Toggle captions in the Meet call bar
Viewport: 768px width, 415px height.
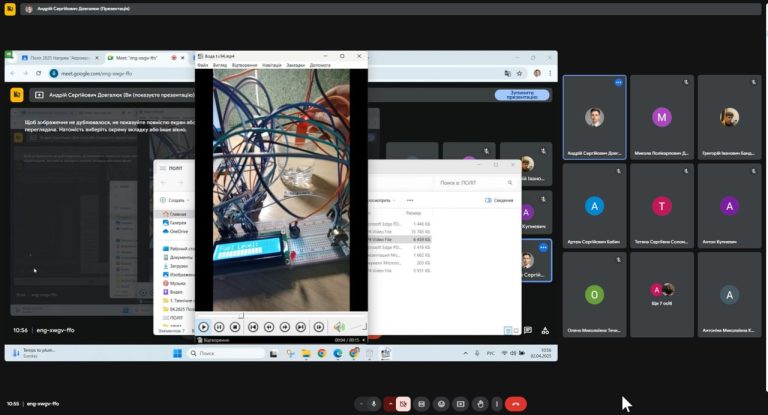tap(422, 404)
